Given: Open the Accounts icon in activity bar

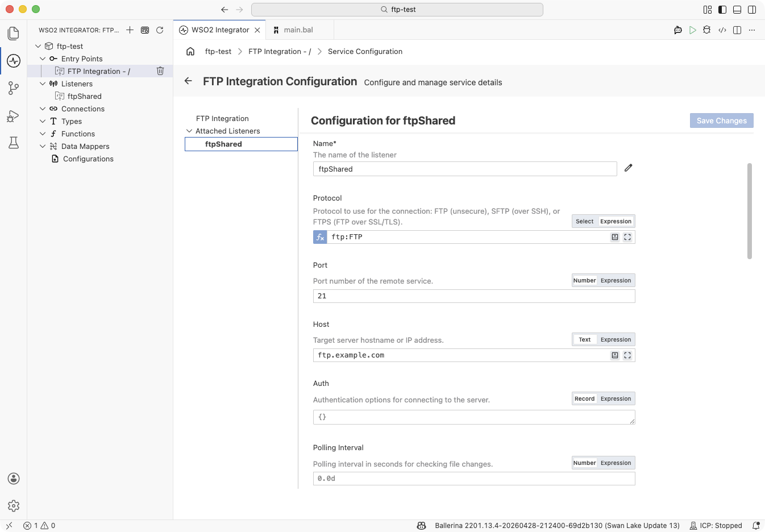Looking at the screenshot, I should (x=14, y=479).
